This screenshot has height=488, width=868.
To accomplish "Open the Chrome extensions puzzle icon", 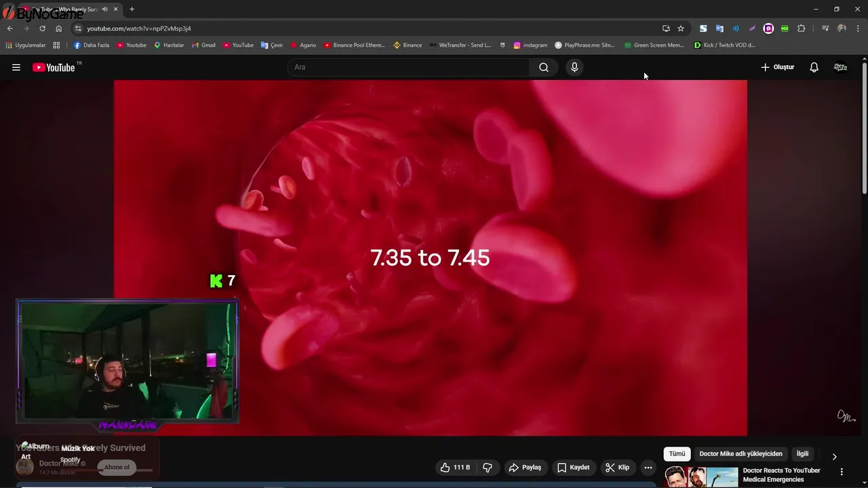I will click(x=801, y=28).
